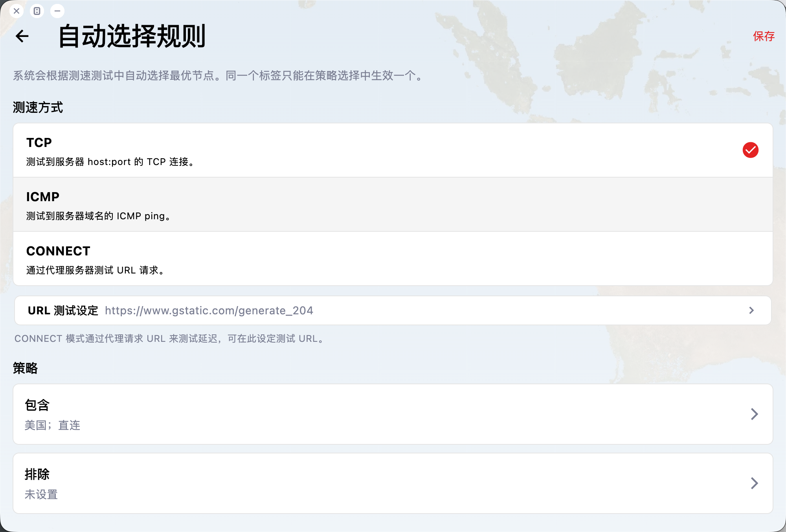Screen dimensions: 786x532
Task: Click the ICMP ping description text
Action: point(98,216)
